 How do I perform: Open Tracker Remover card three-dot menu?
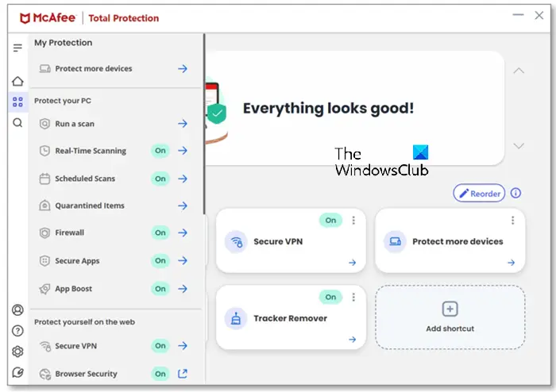(x=353, y=297)
